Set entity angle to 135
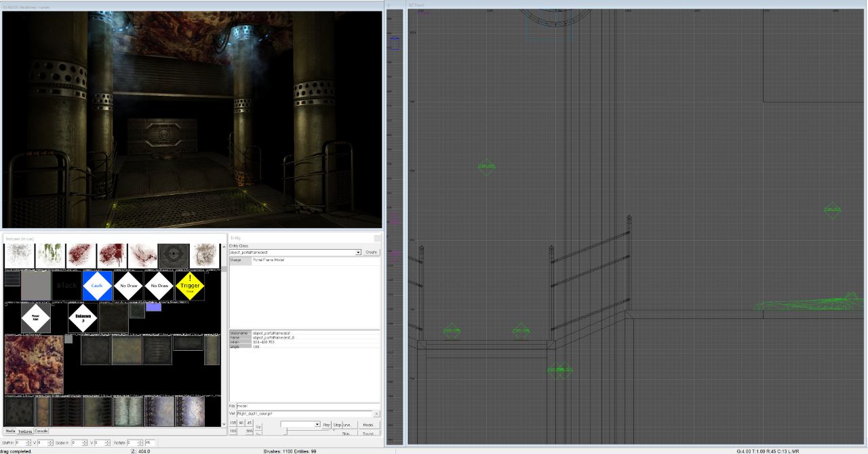This screenshot has height=454, width=868. click(x=233, y=423)
